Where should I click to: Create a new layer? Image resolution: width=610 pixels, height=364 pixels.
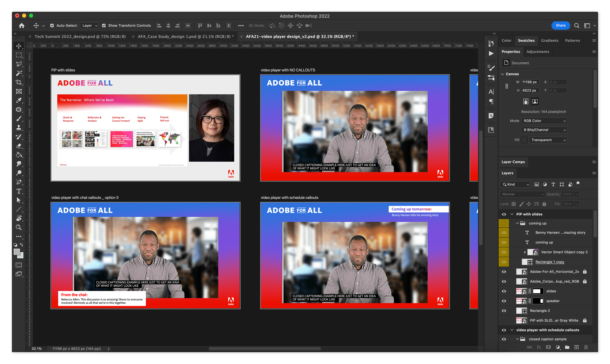[576, 347]
